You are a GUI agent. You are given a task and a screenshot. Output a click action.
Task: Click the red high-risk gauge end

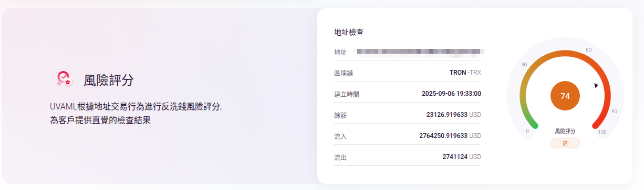(x=597, y=125)
